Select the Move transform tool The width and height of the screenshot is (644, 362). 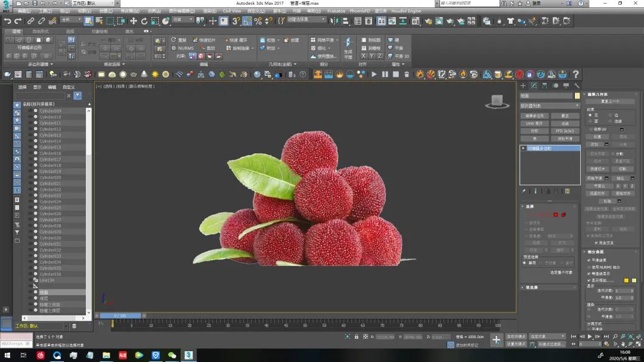[133, 21]
